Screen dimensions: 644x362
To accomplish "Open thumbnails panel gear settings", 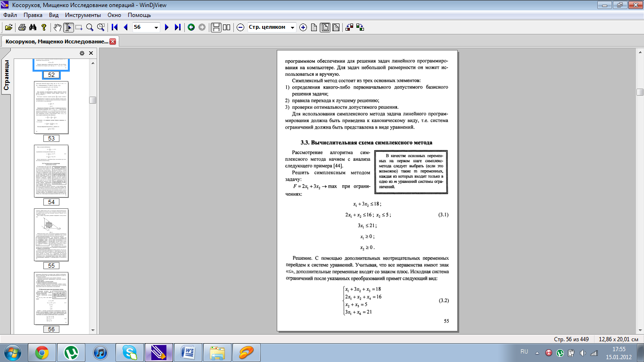I will (82, 53).
